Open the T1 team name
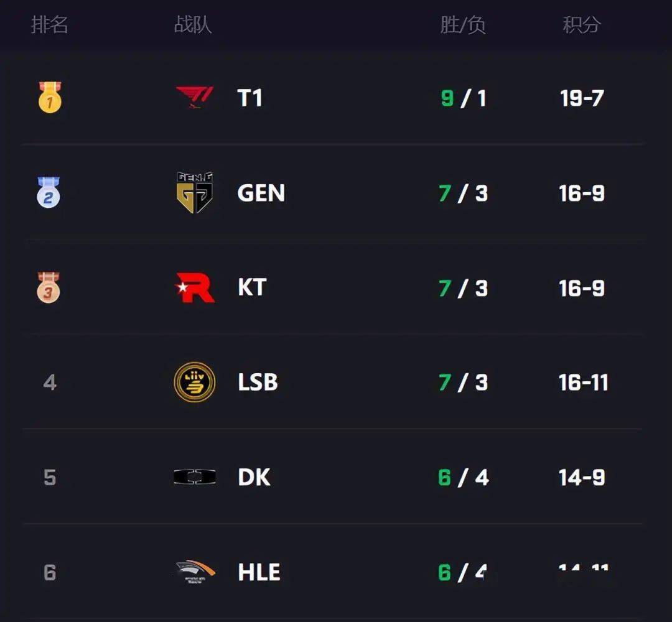This screenshot has height=622, width=672. pyautogui.click(x=250, y=98)
